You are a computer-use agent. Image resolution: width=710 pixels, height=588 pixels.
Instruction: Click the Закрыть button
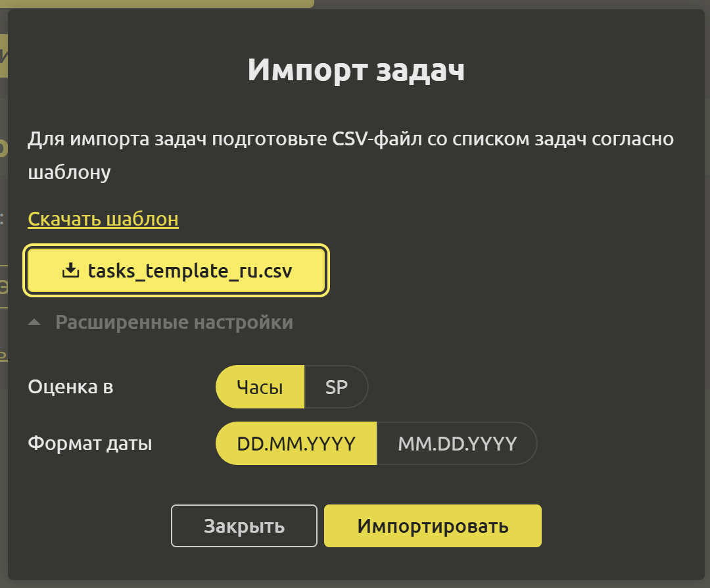pos(244,526)
